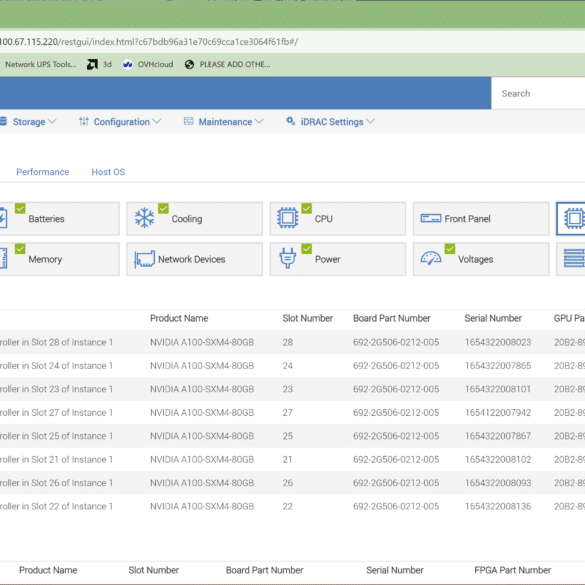The height and width of the screenshot is (585, 585).
Task: Click the FPGA Part Number column header
Action: point(512,570)
